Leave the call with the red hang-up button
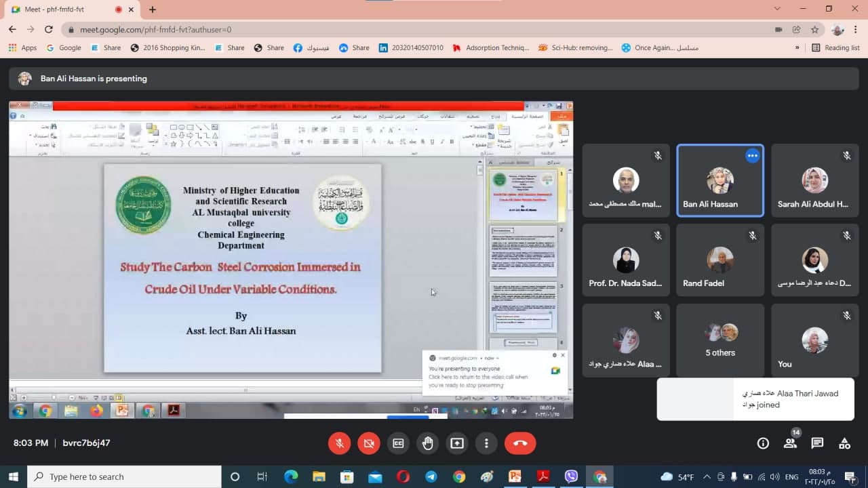This screenshot has height=488, width=868. tap(520, 443)
